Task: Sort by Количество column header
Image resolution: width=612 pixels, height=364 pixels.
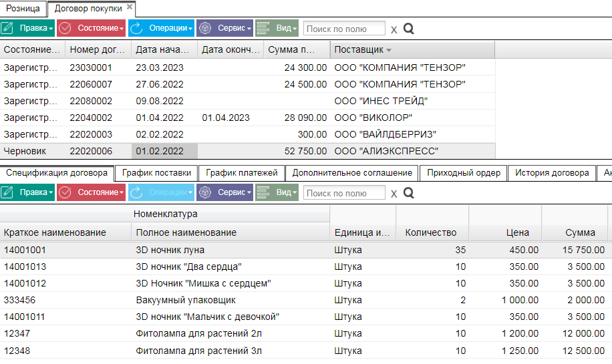Action: click(432, 232)
